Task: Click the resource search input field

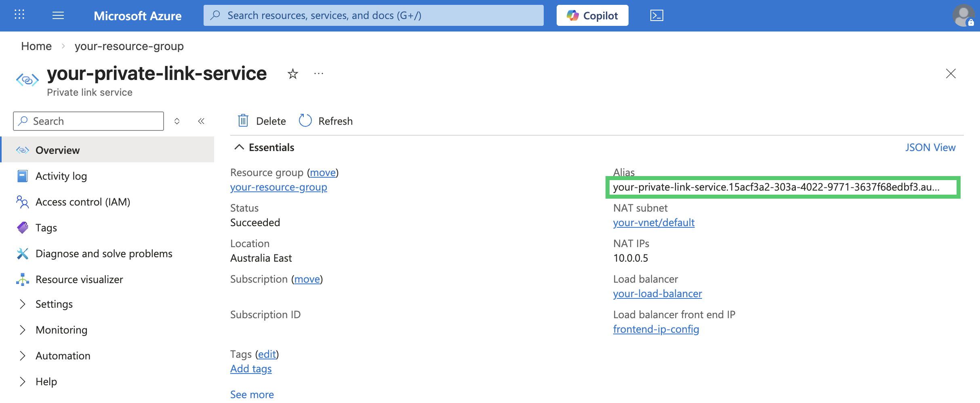Action: coord(373,15)
